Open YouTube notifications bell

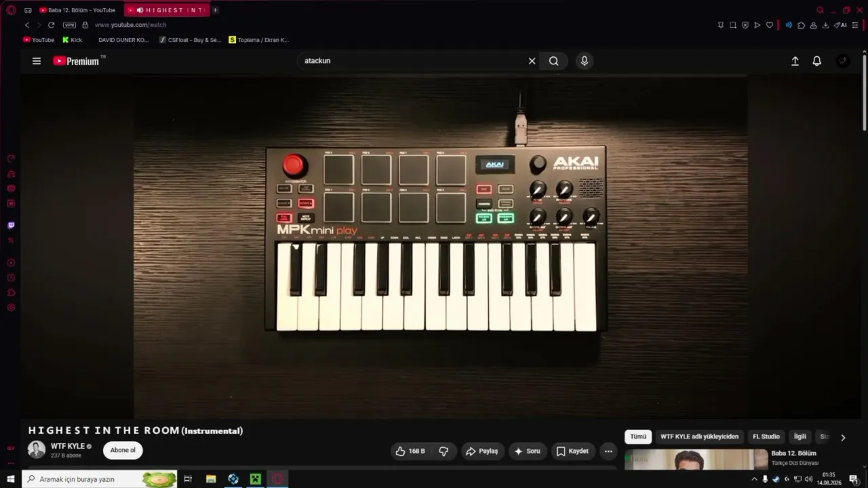(x=817, y=61)
